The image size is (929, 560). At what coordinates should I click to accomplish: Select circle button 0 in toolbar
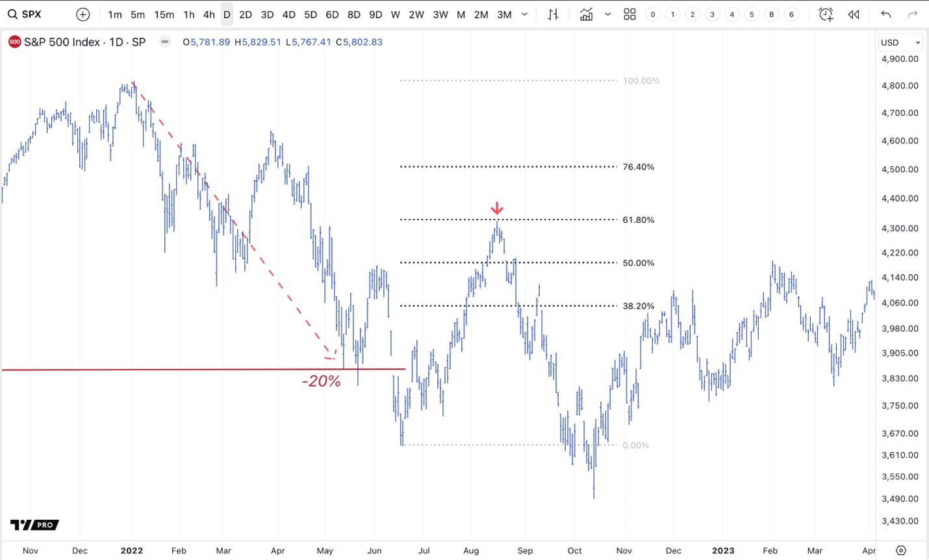point(653,14)
